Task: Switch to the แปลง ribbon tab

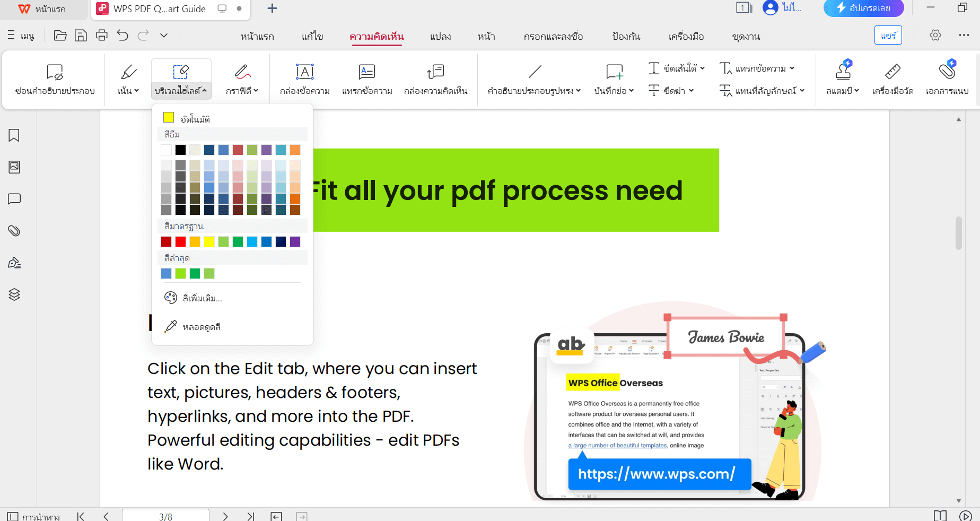Action: click(441, 37)
